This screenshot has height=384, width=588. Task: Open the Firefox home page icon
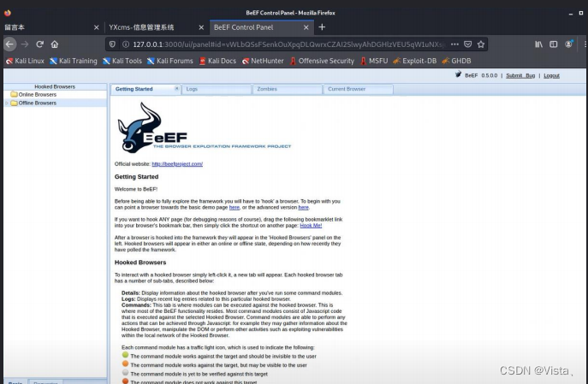click(55, 44)
